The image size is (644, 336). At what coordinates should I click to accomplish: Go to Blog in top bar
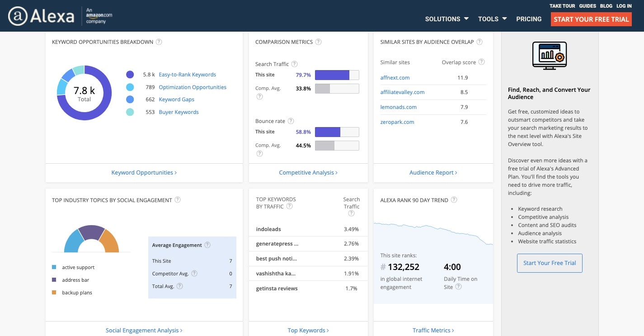click(x=606, y=6)
